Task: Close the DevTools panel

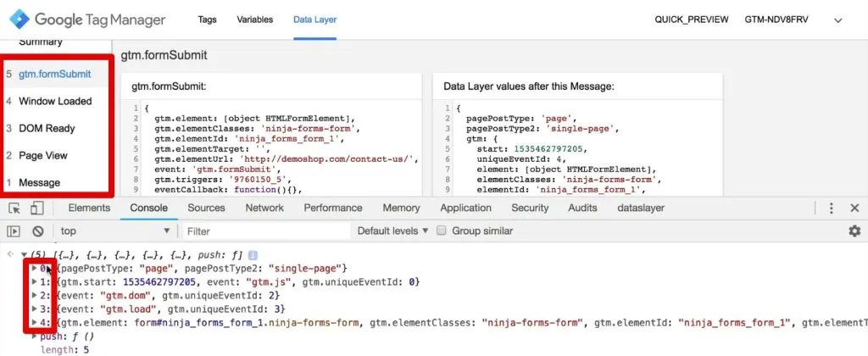Action: click(854, 209)
